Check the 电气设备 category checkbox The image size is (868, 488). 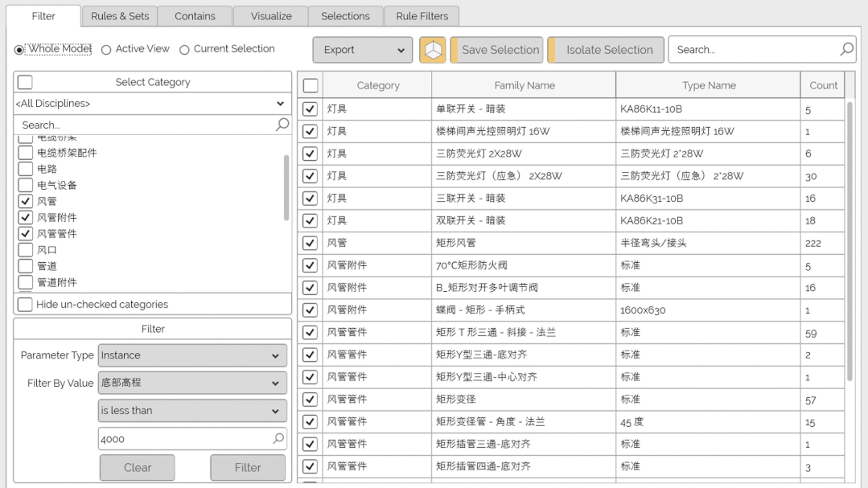tap(26, 185)
